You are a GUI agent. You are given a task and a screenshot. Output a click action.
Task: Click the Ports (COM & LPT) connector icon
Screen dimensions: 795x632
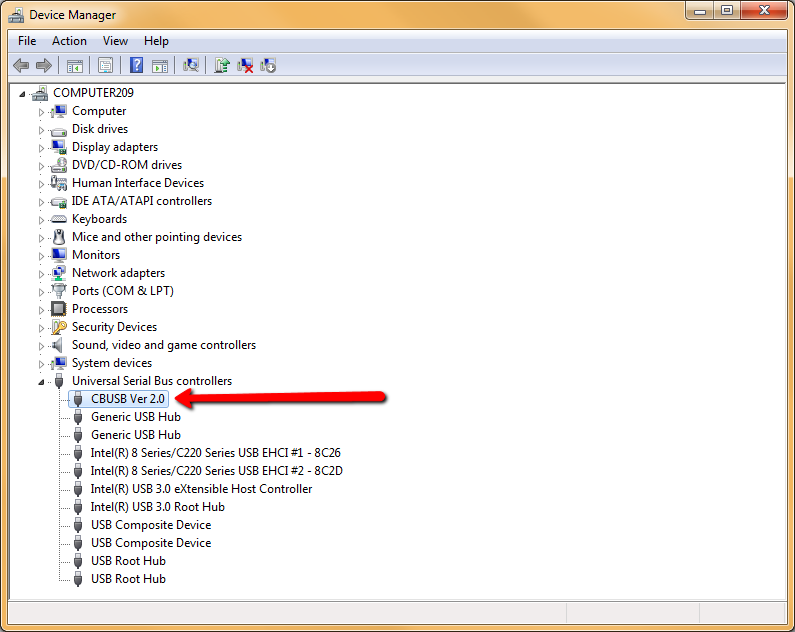click(59, 291)
